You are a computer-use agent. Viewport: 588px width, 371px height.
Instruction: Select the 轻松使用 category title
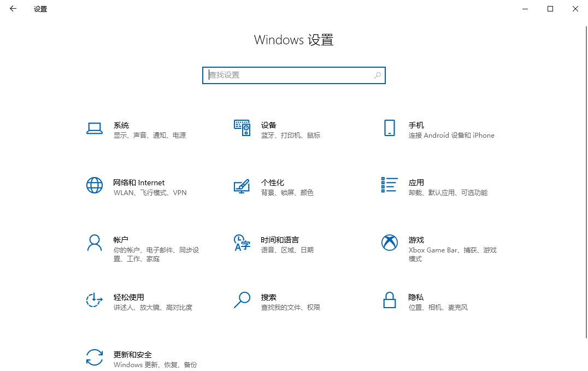129,297
